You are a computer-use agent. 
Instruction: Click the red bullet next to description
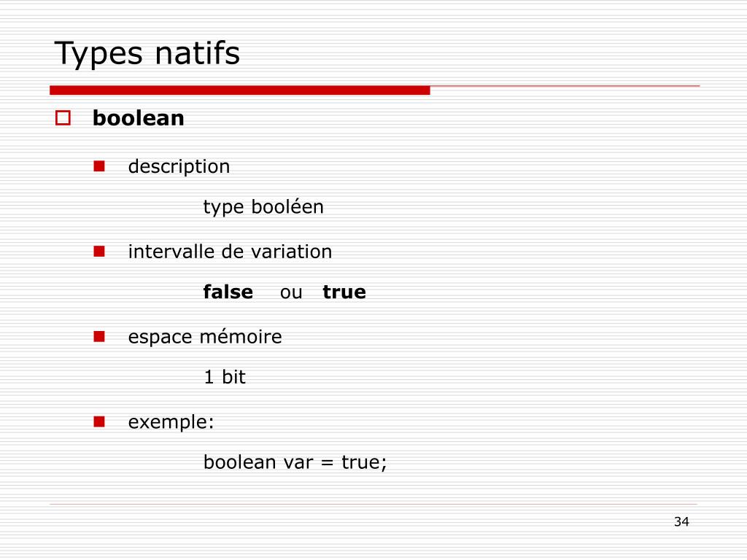click(99, 166)
